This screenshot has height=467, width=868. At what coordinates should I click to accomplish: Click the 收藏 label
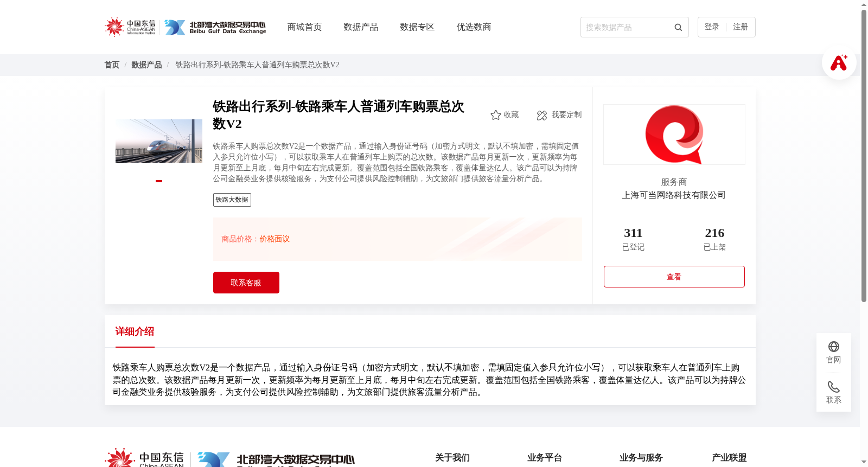click(x=511, y=115)
